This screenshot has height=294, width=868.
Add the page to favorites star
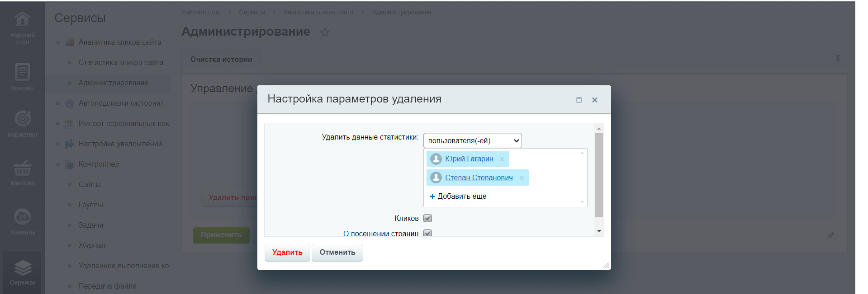(x=325, y=33)
